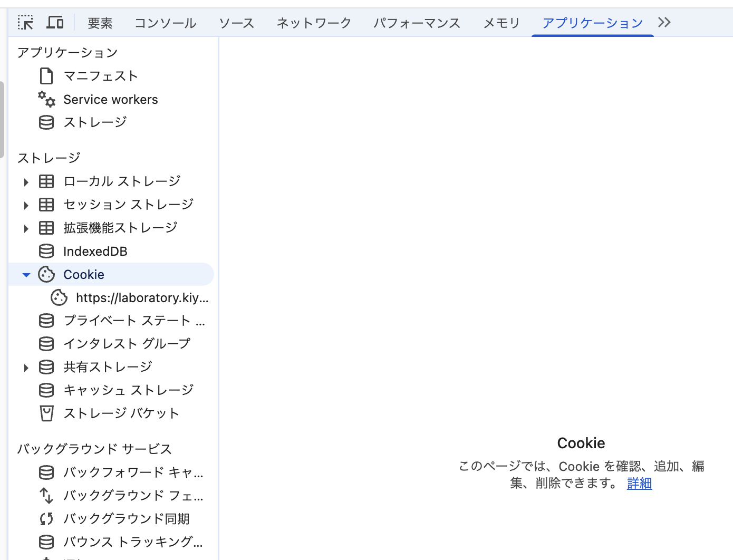Open the マニフェスト item
733x560 pixels.
pos(100,76)
